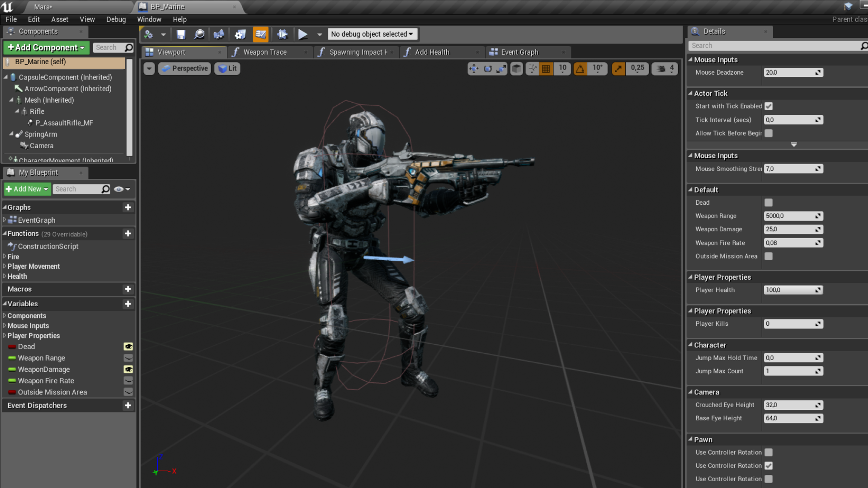The width and height of the screenshot is (868, 488).
Task: Open Class Settings gear icon
Action: 240,34
